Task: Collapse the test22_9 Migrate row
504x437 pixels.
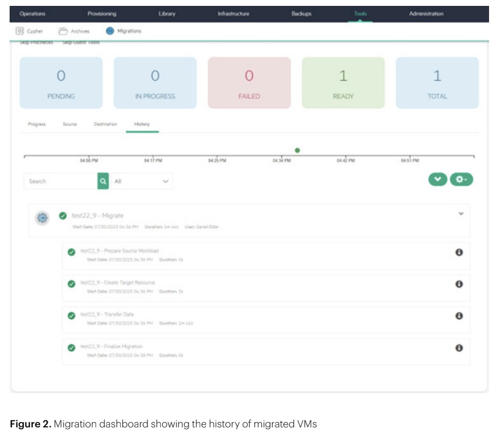Action: [x=461, y=214]
